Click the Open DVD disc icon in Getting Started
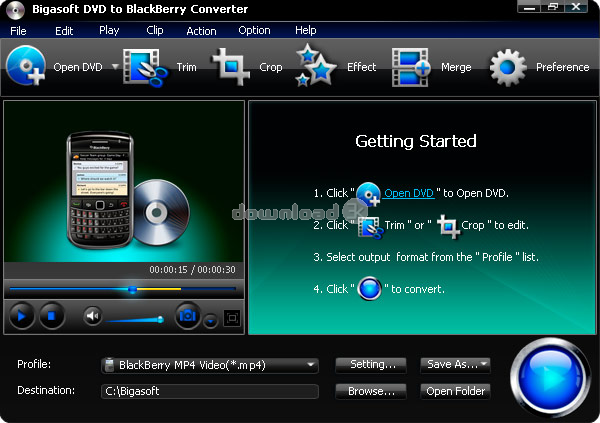Viewport: 600px width, 423px height. pos(368,194)
